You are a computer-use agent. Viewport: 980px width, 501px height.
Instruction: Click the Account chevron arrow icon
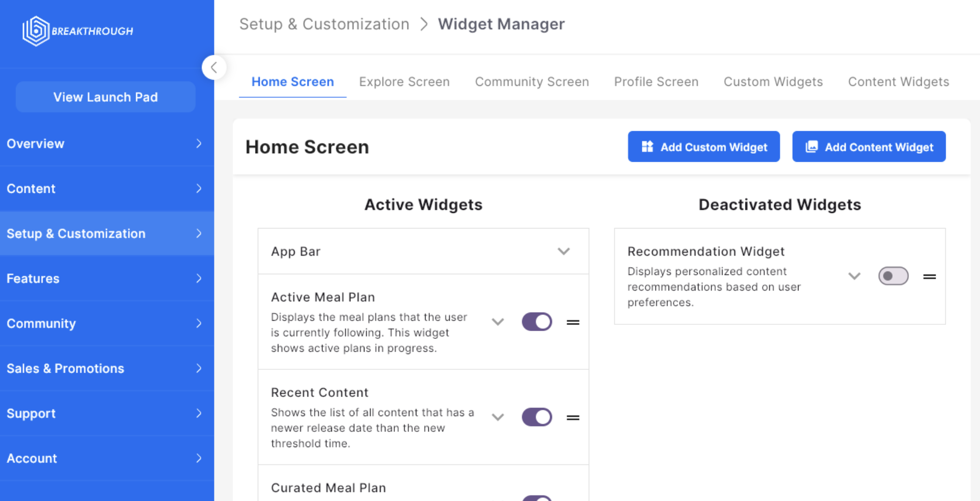pos(199,458)
